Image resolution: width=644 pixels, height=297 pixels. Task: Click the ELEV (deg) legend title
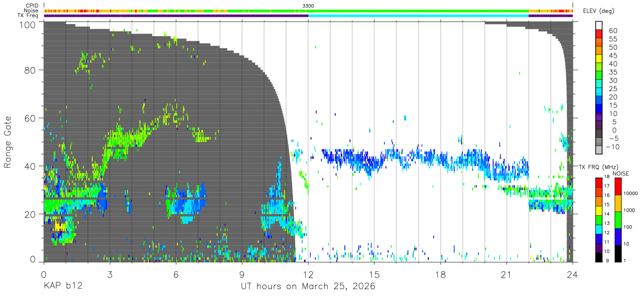coord(599,11)
